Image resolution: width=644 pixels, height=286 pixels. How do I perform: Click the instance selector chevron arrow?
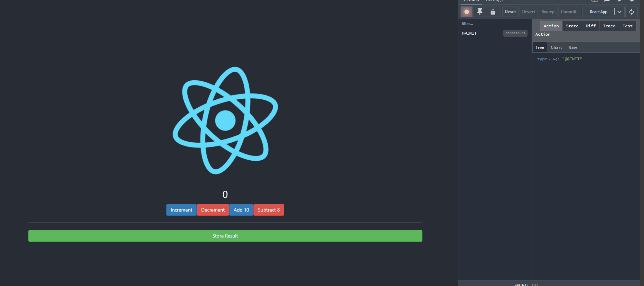(619, 12)
